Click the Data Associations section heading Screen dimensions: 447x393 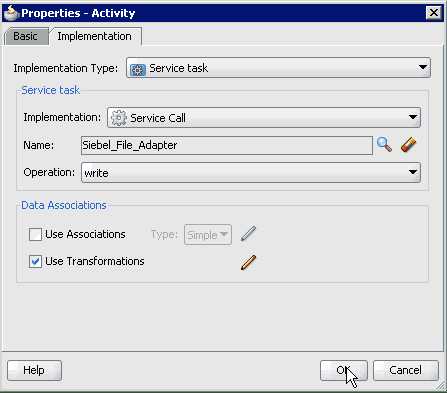point(64,205)
